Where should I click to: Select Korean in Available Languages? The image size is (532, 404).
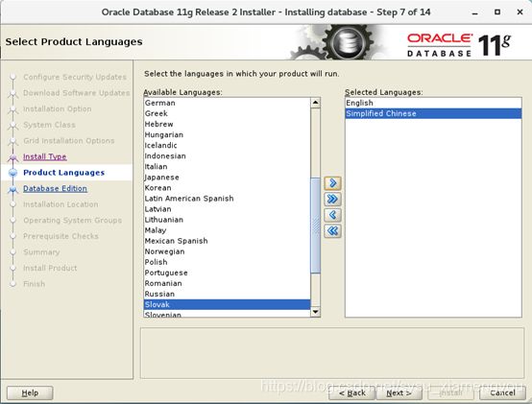227,188
